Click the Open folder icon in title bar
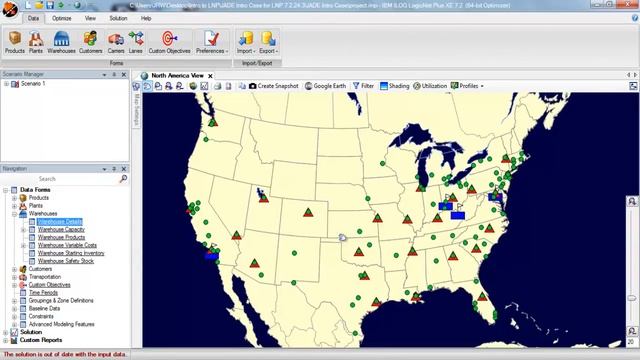This screenshot has height=360, width=640. 39,5
